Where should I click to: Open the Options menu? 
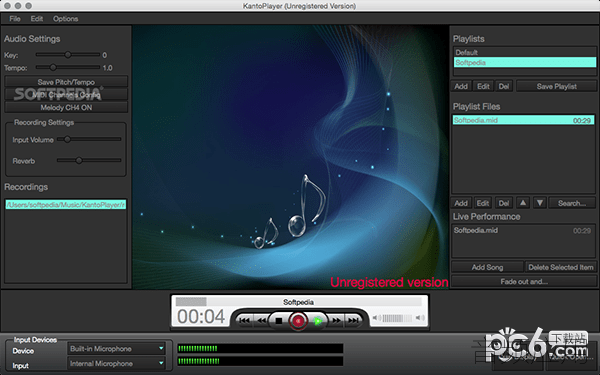click(x=65, y=19)
